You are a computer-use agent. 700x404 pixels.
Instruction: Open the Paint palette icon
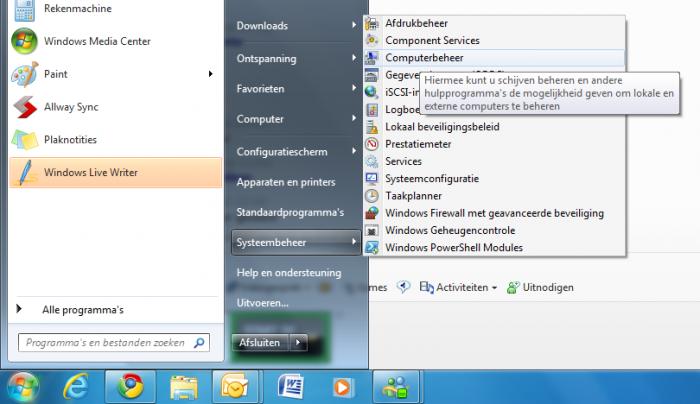[x=25, y=74]
